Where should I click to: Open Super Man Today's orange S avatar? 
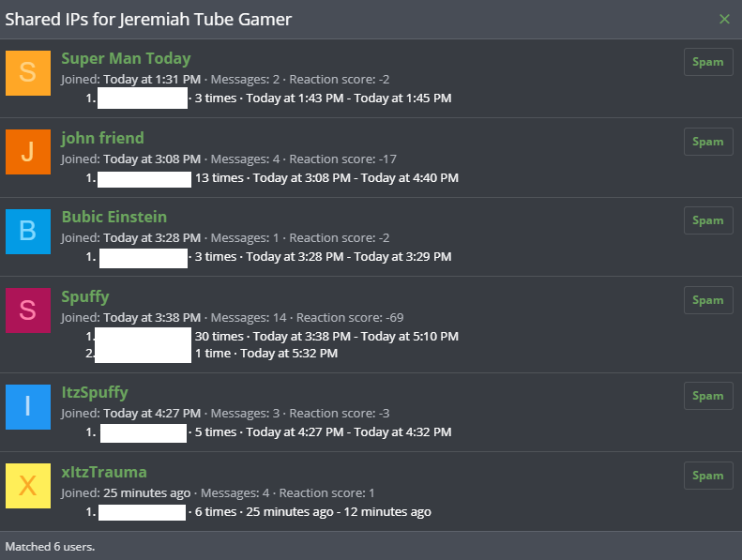(x=28, y=73)
